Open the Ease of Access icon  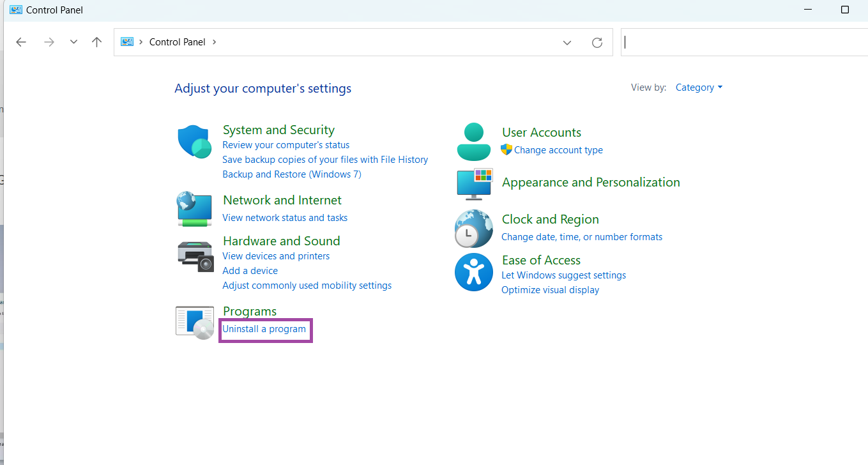click(x=474, y=272)
